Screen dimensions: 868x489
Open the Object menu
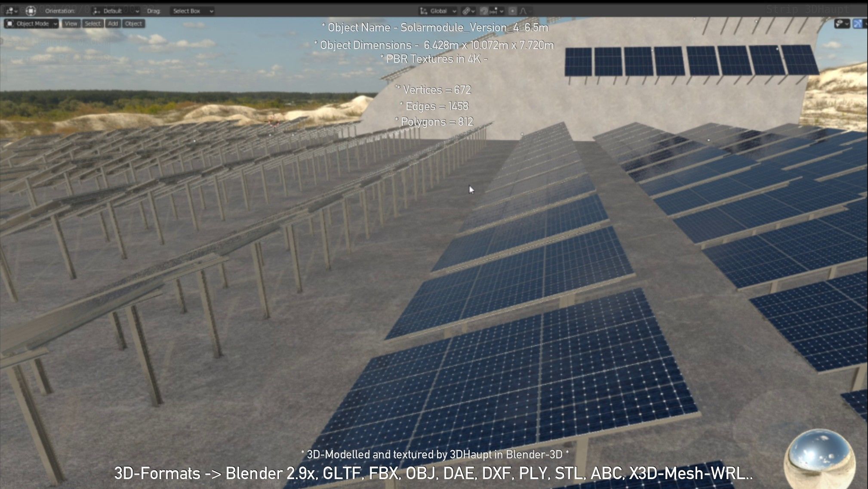click(134, 24)
